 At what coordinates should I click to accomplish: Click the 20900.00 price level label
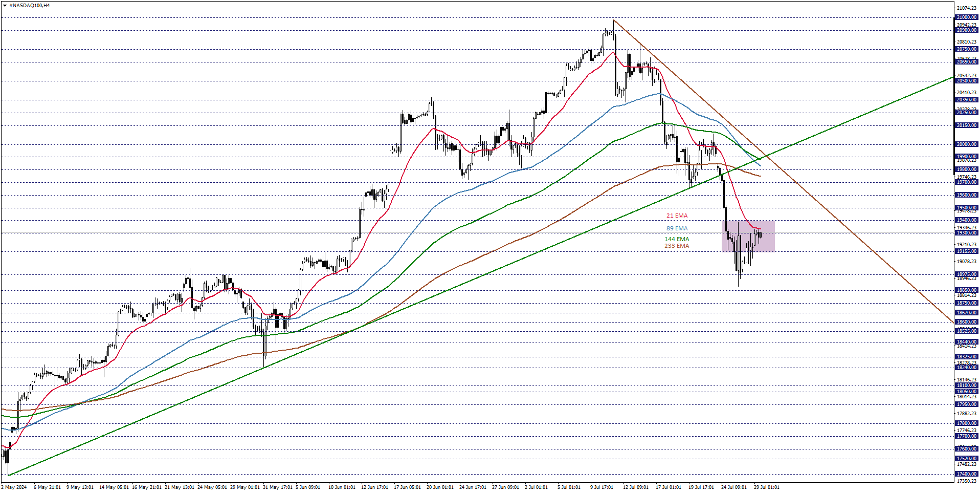(x=967, y=30)
